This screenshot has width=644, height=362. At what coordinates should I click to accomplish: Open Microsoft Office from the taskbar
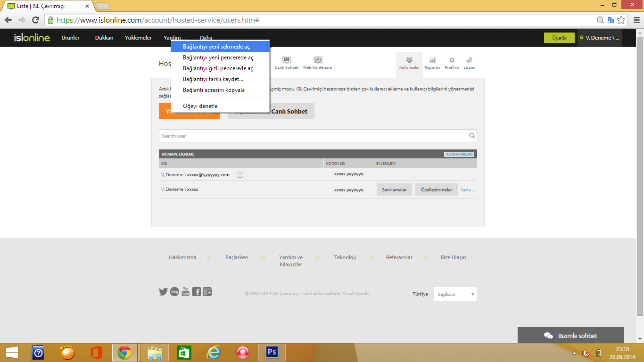pos(97,353)
